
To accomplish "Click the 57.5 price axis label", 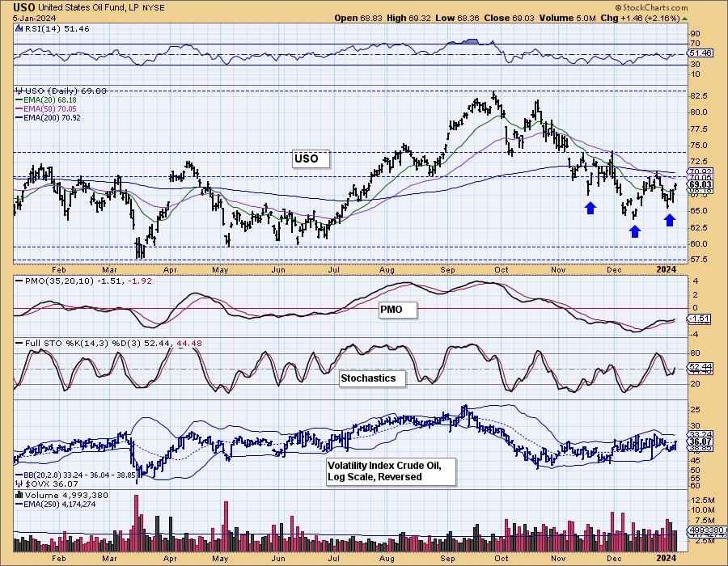I will coord(699,260).
